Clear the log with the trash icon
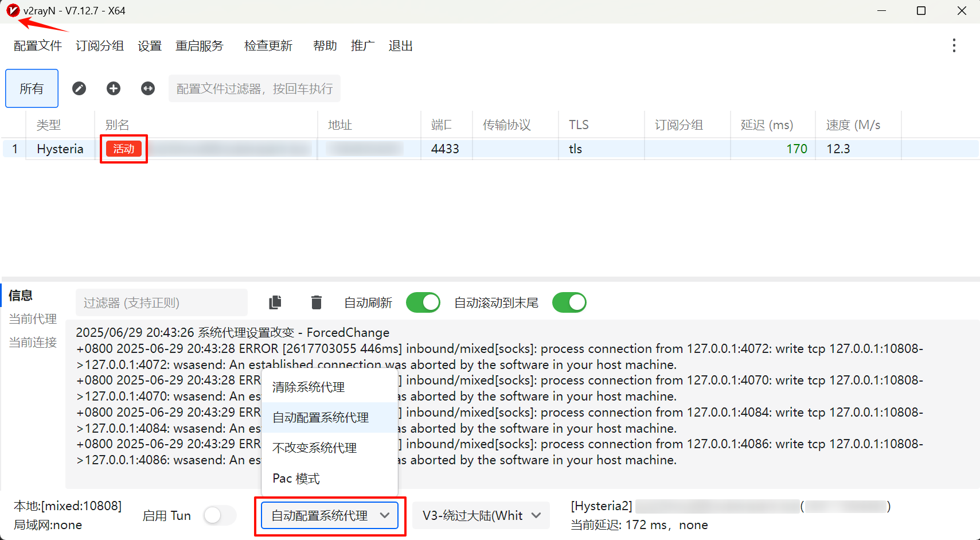Viewport: 980px width, 540px height. (316, 302)
